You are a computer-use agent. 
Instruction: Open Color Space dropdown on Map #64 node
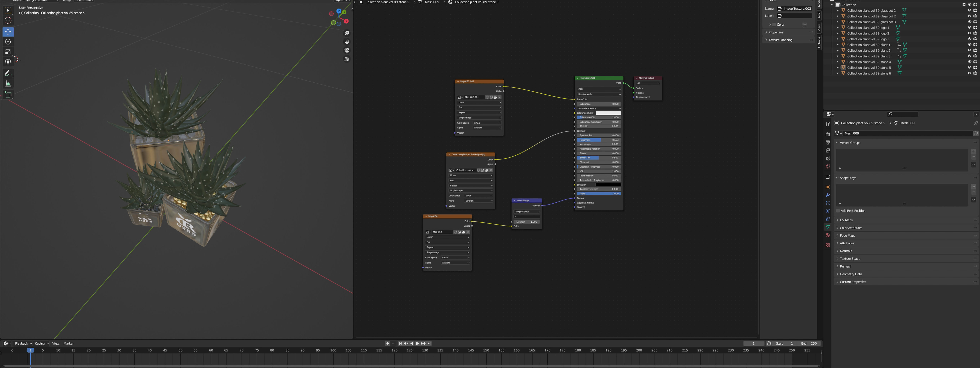[455, 258]
